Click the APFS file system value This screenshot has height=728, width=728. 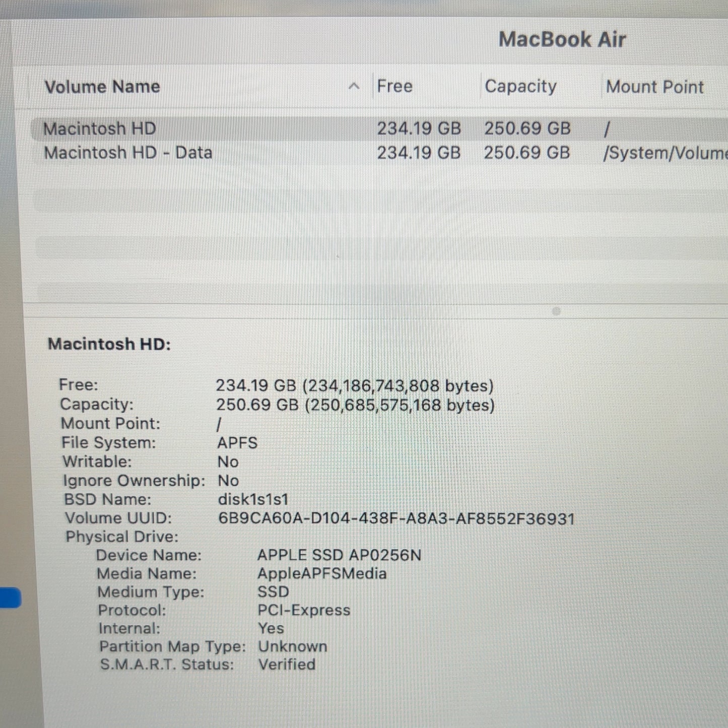coord(237,443)
